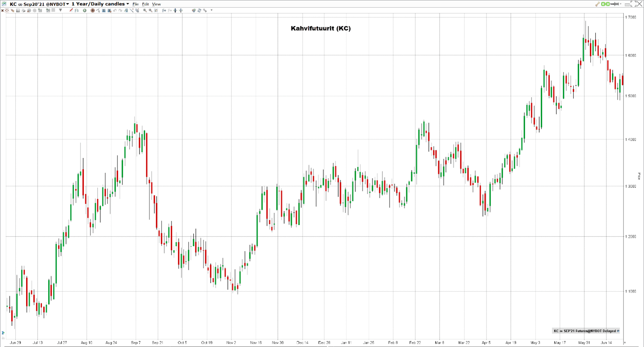Click the Kahvifutuurit (KC) chart title
Viewport: 644px width, 347px height.
(x=321, y=28)
